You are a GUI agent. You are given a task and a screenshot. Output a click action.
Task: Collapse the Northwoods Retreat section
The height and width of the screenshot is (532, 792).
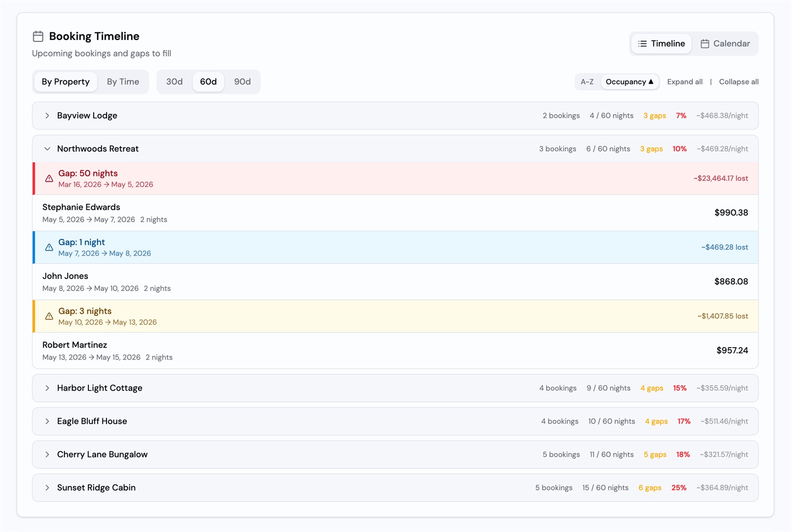click(x=47, y=149)
